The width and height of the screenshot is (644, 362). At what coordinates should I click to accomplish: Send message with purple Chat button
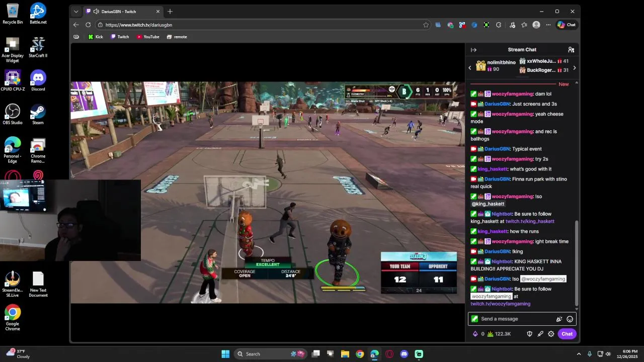point(567,334)
